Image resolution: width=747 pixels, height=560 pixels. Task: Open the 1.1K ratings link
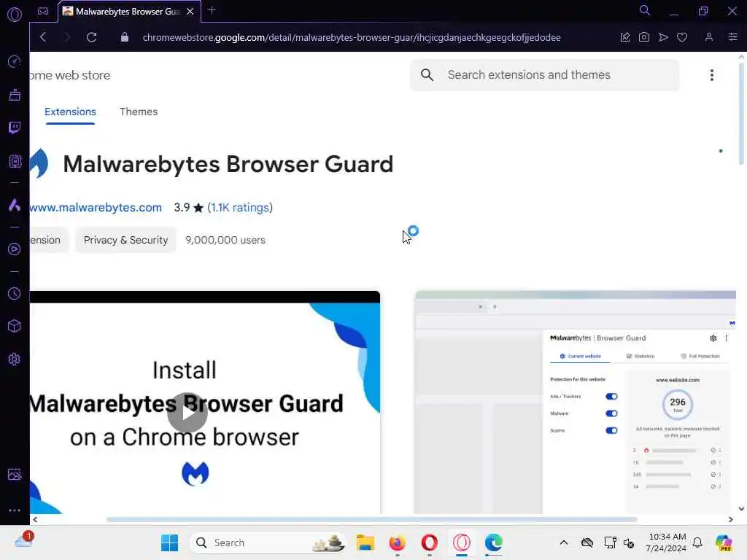pyautogui.click(x=240, y=208)
